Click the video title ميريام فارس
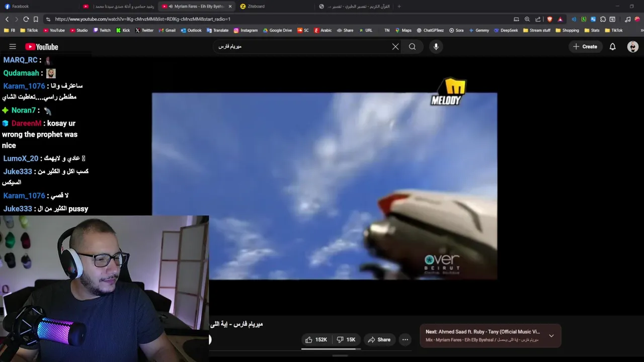The width and height of the screenshot is (644, 362). (x=236, y=324)
